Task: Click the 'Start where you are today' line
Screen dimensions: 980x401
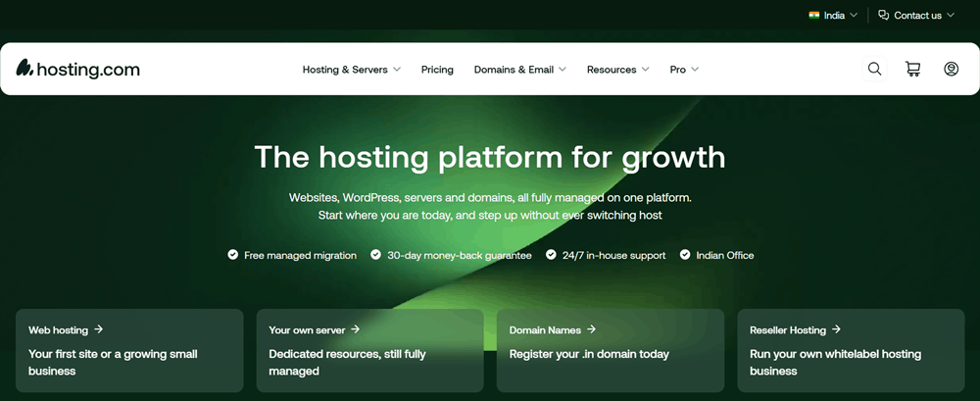Action: (490, 215)
